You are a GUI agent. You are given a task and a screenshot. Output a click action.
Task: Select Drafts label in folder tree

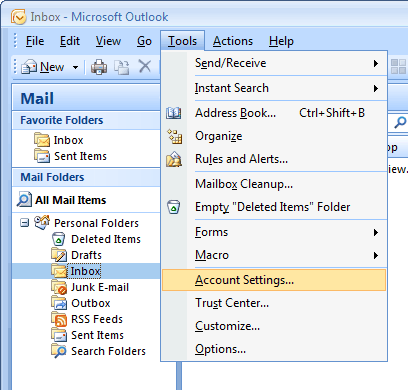tap(86, 255)
